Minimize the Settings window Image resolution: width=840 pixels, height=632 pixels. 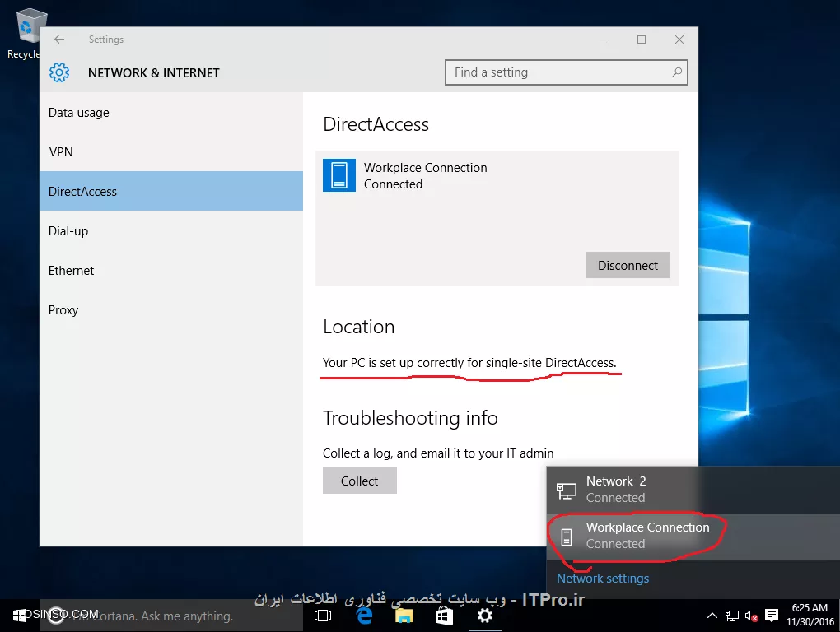pos(603,39)
